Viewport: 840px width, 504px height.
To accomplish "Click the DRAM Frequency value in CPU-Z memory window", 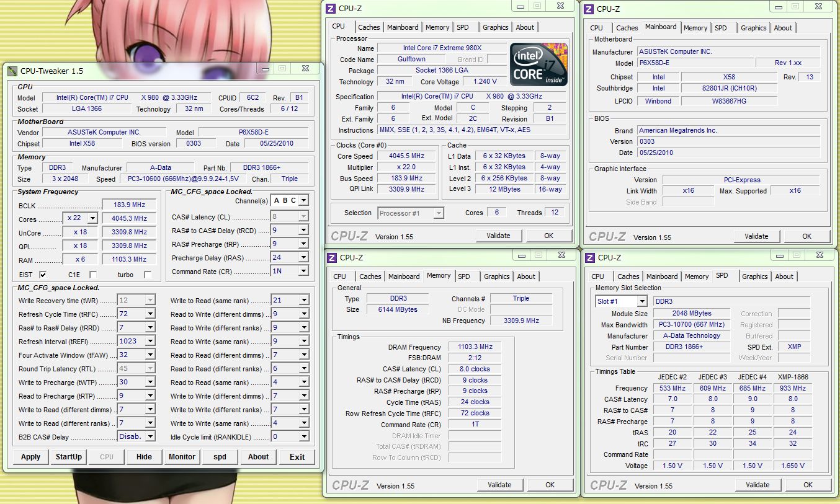I will click(475, 347).
